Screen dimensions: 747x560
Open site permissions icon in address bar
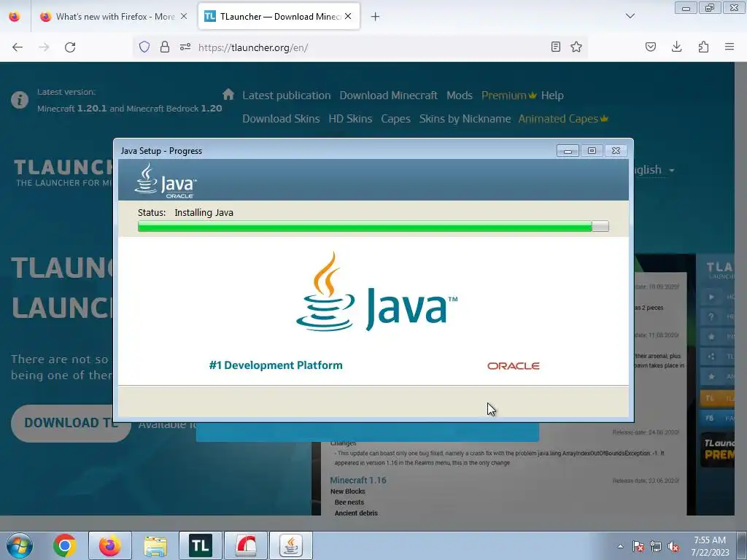pos(185,47)
